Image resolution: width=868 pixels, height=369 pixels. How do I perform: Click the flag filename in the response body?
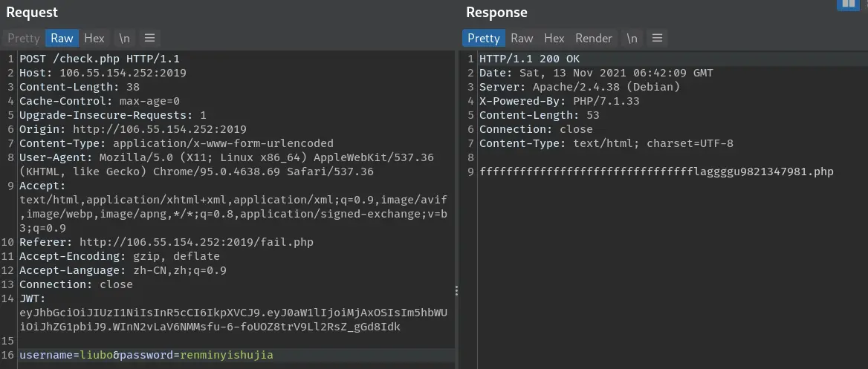656,172
